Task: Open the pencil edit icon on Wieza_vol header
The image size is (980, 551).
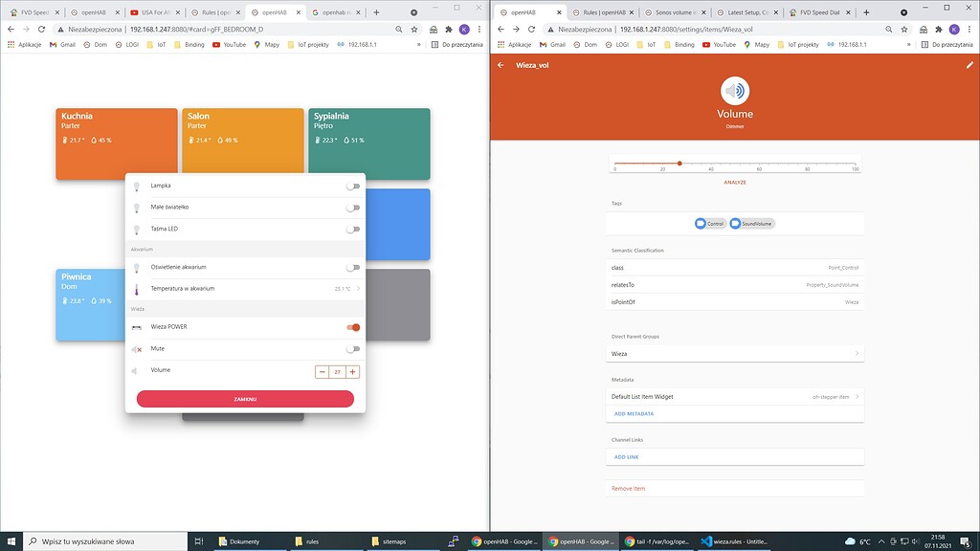Action: pos(969,65)
